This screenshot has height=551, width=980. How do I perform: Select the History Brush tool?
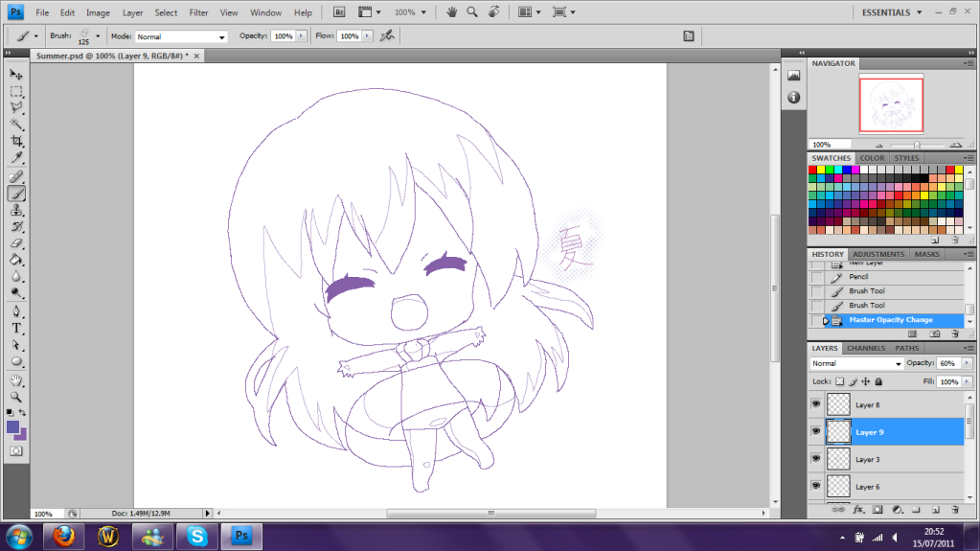[16, 226]
